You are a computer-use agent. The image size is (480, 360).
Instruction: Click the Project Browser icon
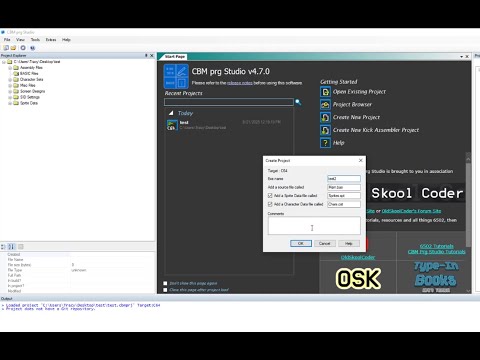tap(325, 105)
